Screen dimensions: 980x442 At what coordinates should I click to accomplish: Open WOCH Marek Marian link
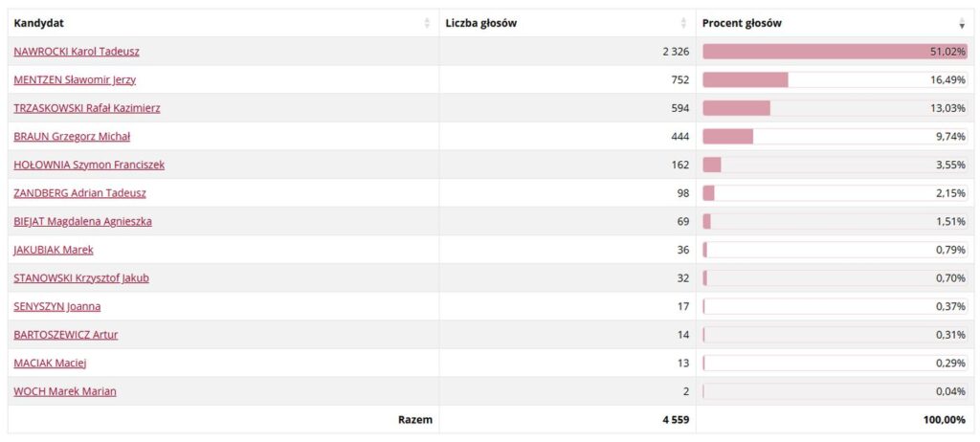64,391
